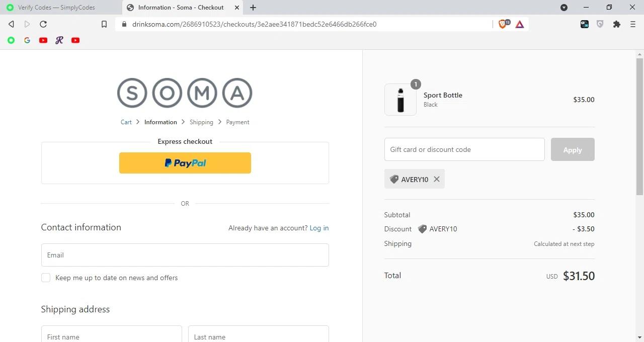Click the Sport Bottle product name
Viewport: 644px width, 342px height.
[x=443, y=95]
